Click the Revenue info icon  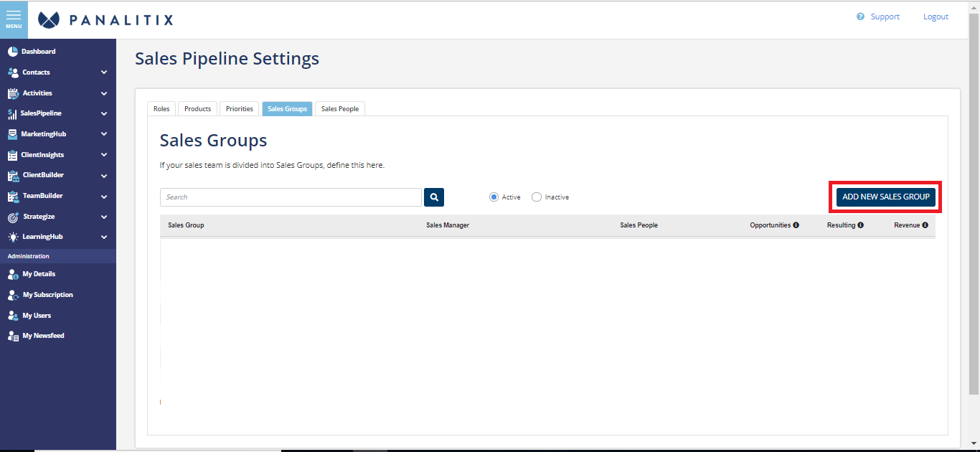pyautogui.click(x=925, y=225)
